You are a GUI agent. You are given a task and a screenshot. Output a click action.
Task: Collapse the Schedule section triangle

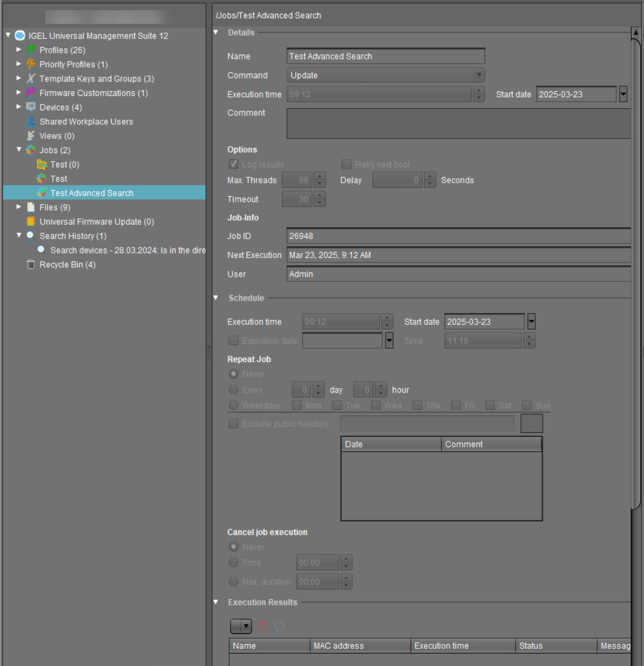click(215, 298)
